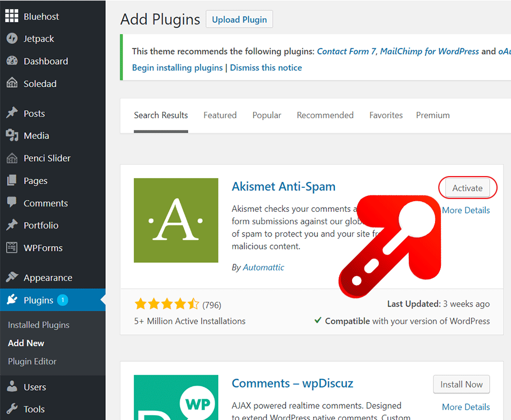Click the Akismet green A logo
Screen dimensions: 511x420
pyautogui.click(x=176, y=220)
